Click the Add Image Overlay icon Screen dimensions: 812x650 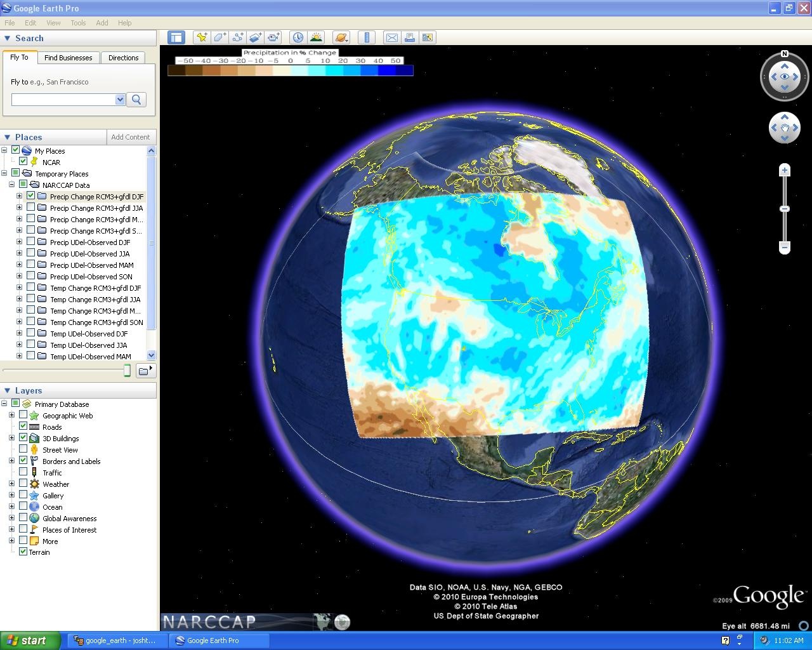coord(255,37)
